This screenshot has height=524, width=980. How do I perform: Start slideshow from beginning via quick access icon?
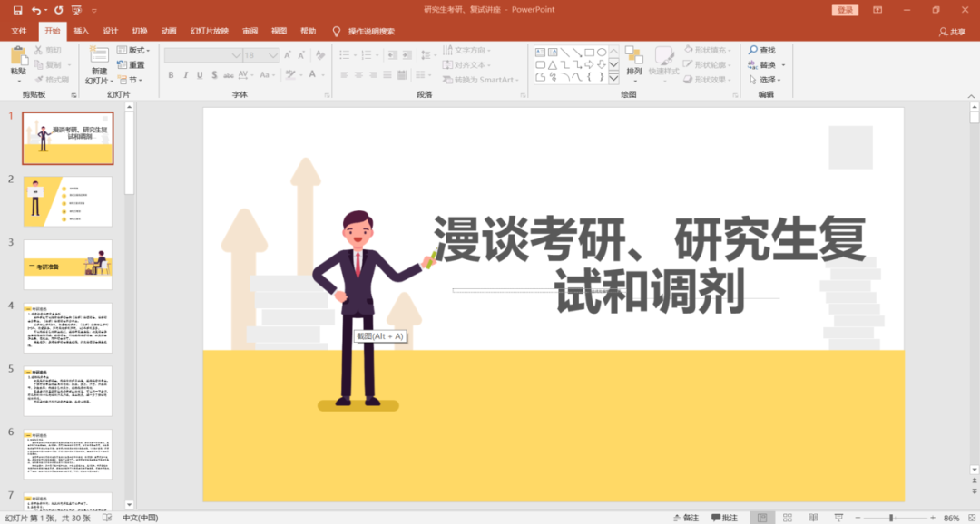(x=75, y=10)
